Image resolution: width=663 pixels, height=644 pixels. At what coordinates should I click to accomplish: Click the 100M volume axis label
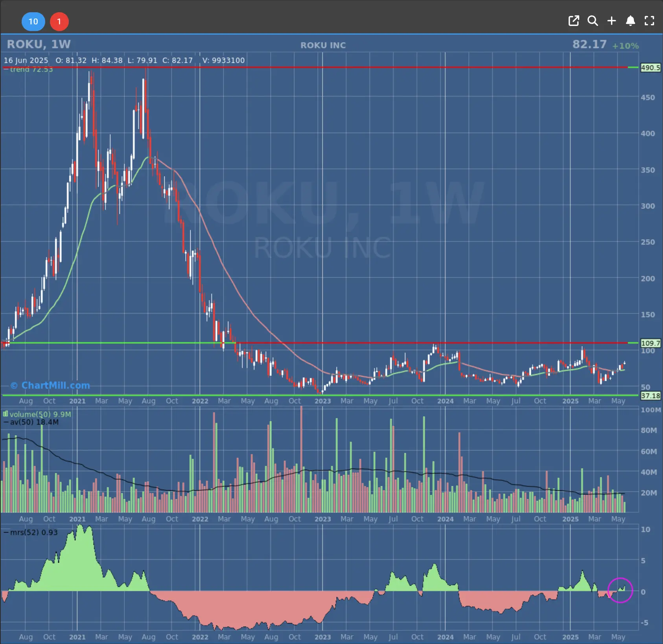coord(651,410)
